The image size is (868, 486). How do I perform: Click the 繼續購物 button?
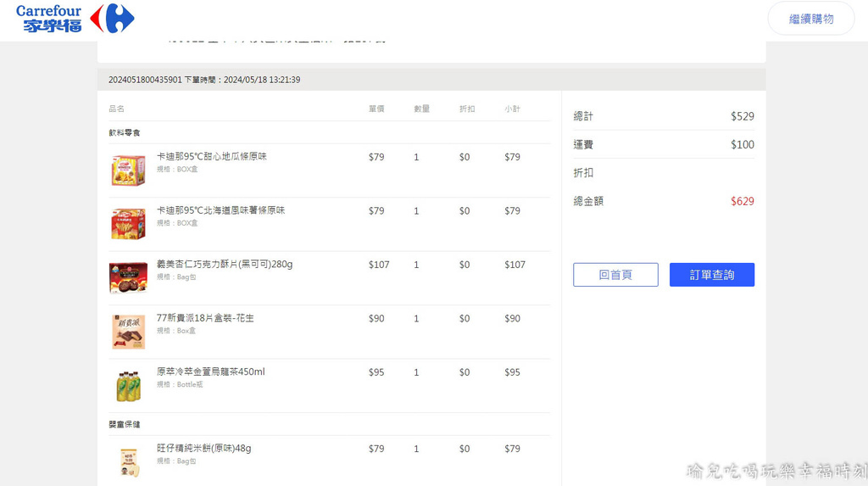click(811, 19)
